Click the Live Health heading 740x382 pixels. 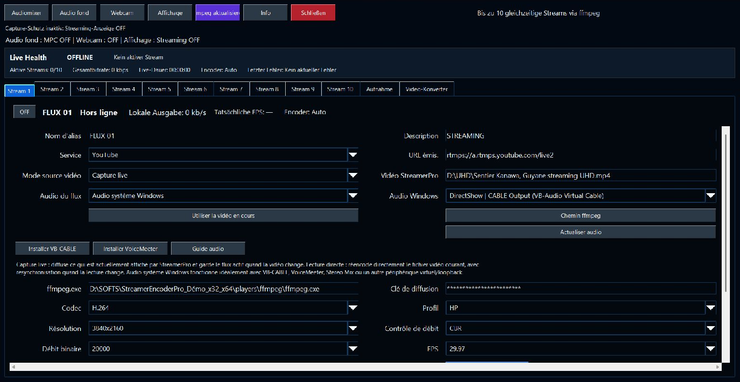click(28, 58)
